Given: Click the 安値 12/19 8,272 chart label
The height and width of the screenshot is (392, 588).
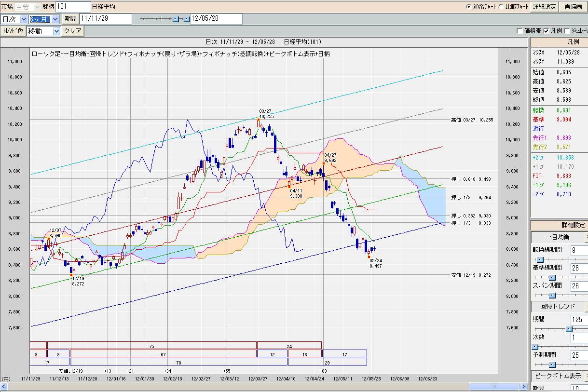Looking at the screenshot, I should click(x=471, y=275).
